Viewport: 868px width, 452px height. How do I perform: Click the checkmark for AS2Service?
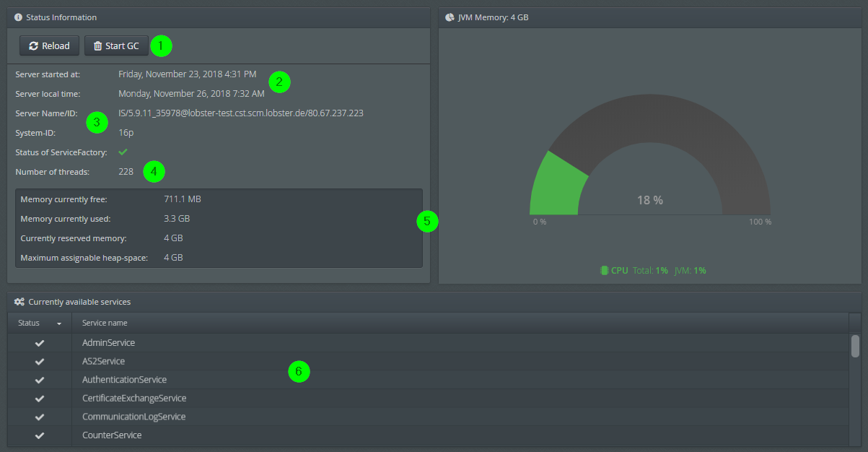pyautogui.click(x=40, y=361)
